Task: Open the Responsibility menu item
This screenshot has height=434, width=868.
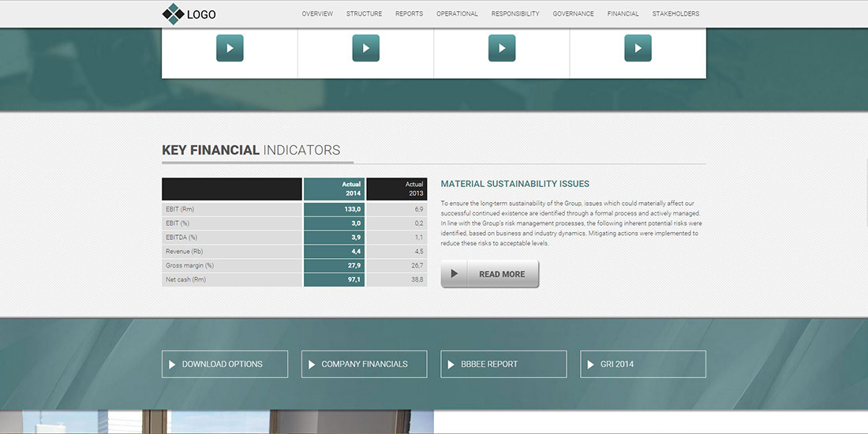Action: 515,14
